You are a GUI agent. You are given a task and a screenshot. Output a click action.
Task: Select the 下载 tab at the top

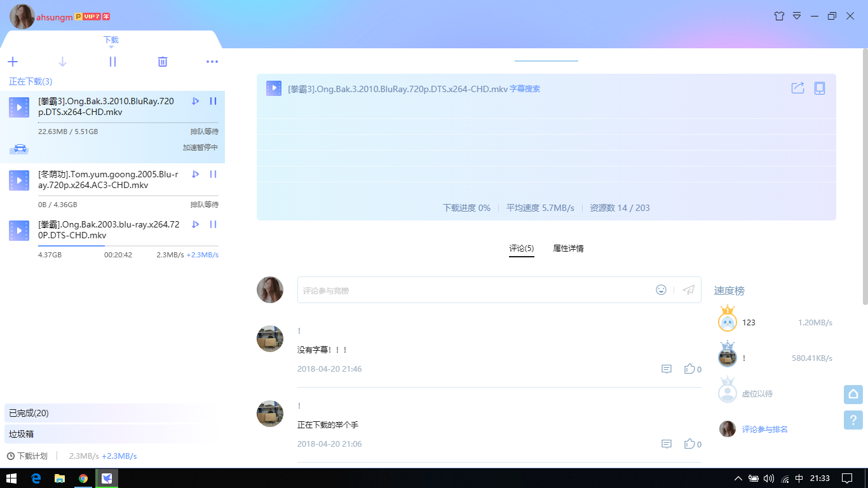click(x=111, y=39)
